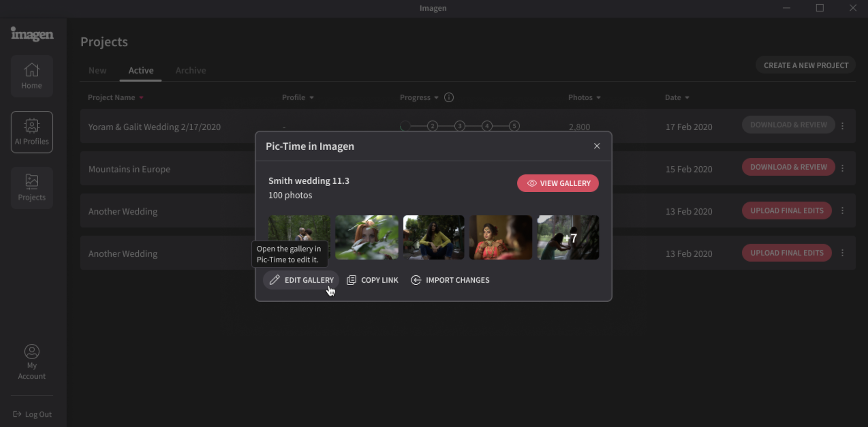868x427 pixels.
Task: Go to Home in the sidebar
Action: pyautogui.click(x=32, y=76)
